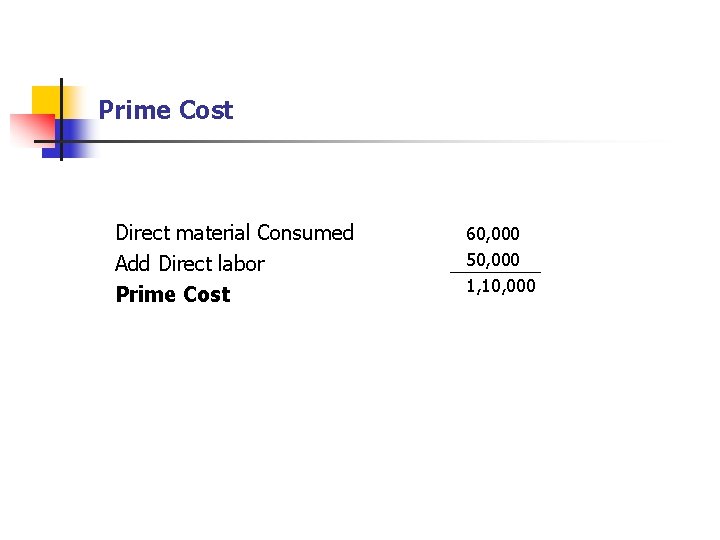
Task: Select the 1,10,000 total amount
Action: pyautogui.click(x=500, y=286)
